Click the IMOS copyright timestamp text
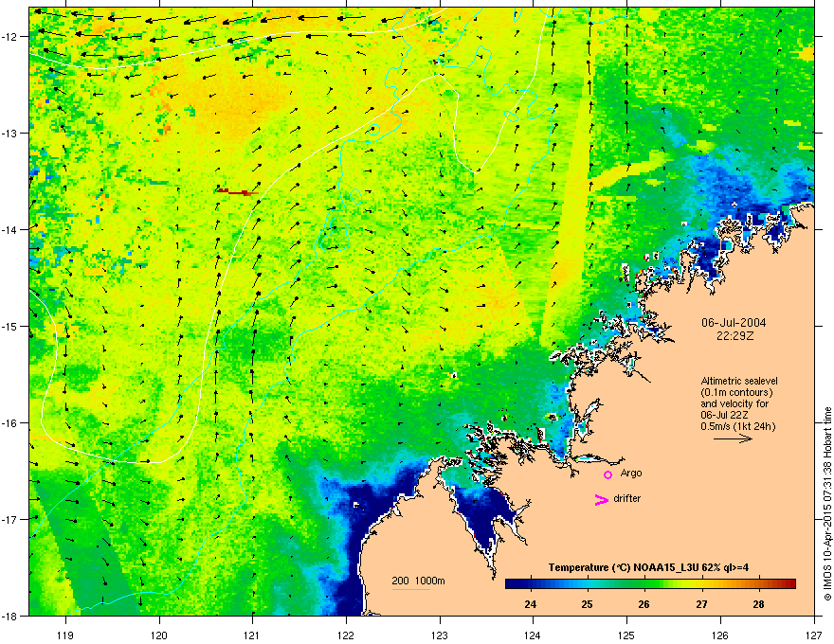834x644 pixels. coord(827,504)
